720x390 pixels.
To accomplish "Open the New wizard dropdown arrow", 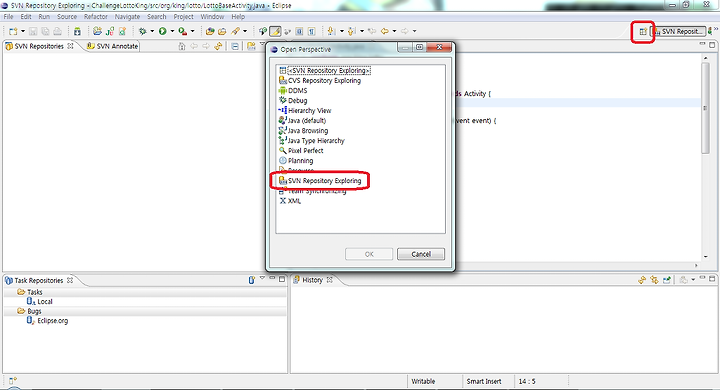I will (x=22, y=31).
